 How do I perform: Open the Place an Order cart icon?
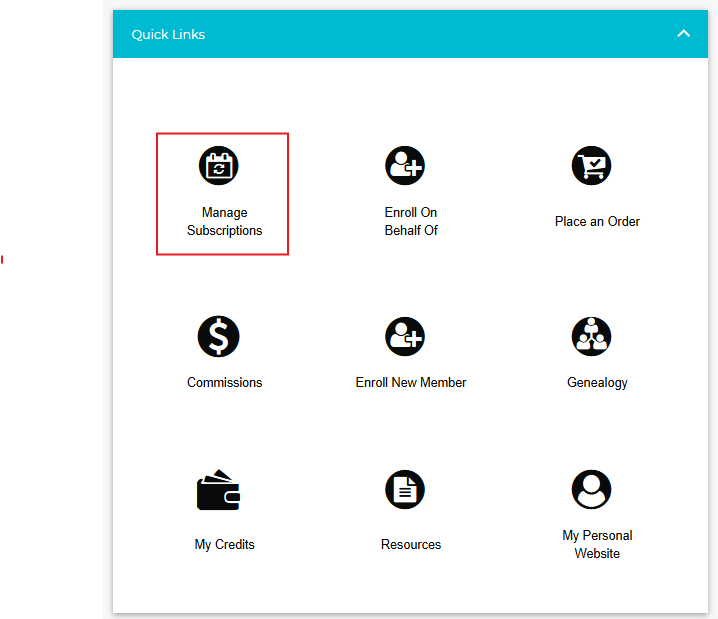pos(591,166)
